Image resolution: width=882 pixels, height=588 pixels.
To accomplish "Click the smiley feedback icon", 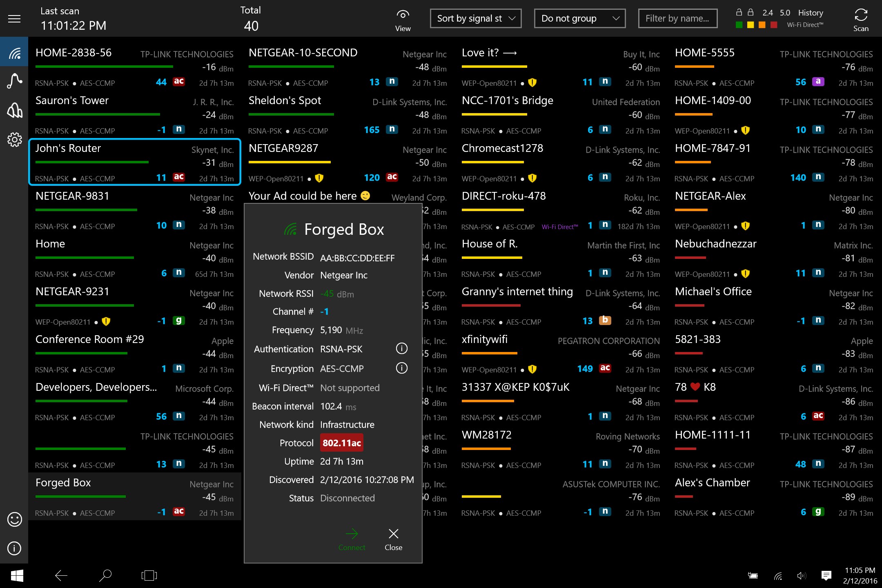I will [x=14, y=519].
